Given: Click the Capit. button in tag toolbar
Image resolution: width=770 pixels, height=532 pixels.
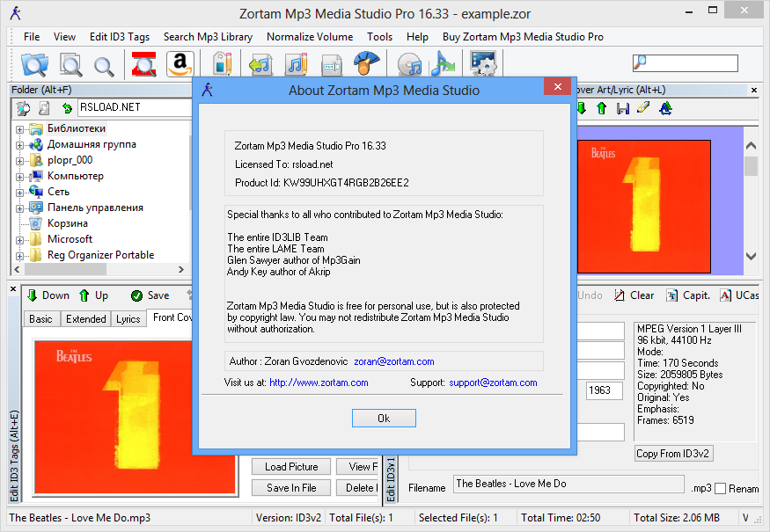Looking at the screenshot, I should (x=688, y=295).
